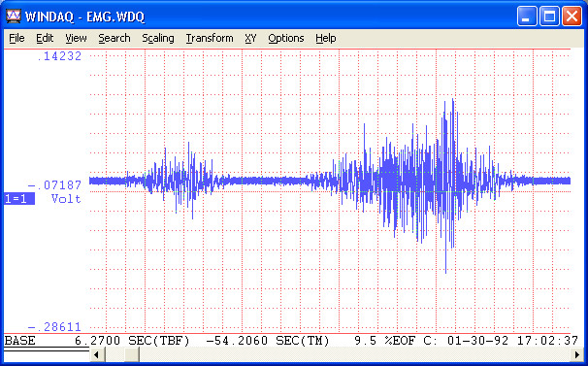Open the Options menu

click(x=285, y=38)
